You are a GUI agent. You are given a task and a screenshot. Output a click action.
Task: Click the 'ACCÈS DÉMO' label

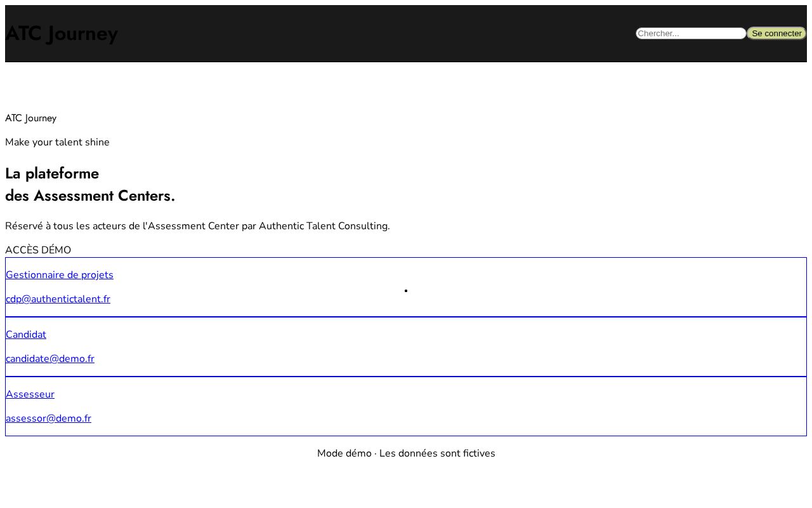(x=38, y=250)
